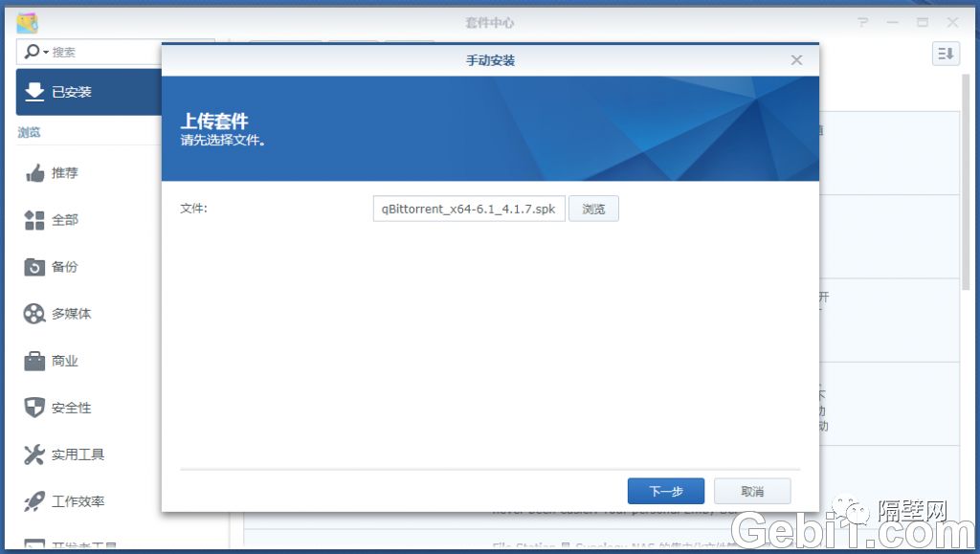Click the Utilities (实用工具) wrench icon

click(34, 454)
